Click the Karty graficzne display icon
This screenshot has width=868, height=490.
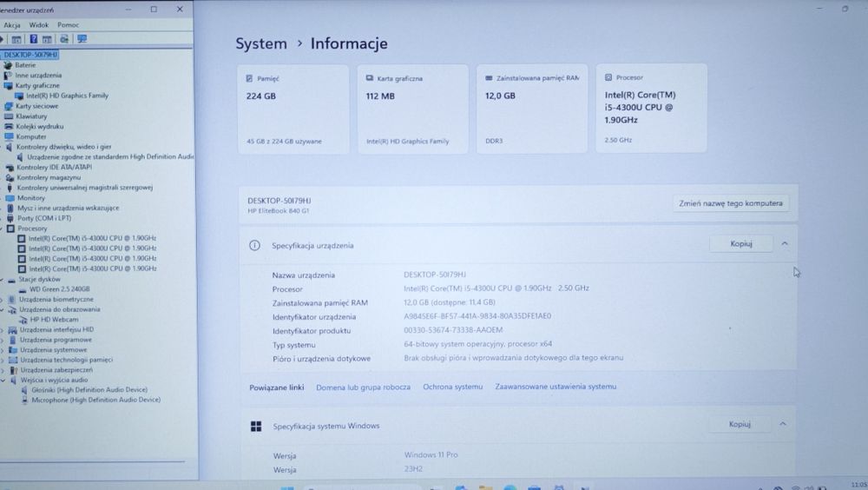tap(9, 85)
